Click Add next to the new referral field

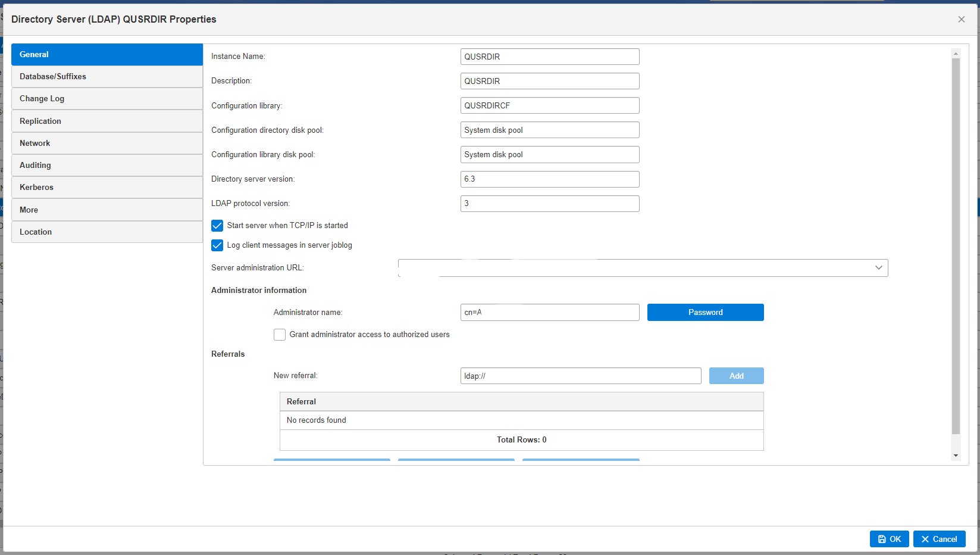point(736,375)
